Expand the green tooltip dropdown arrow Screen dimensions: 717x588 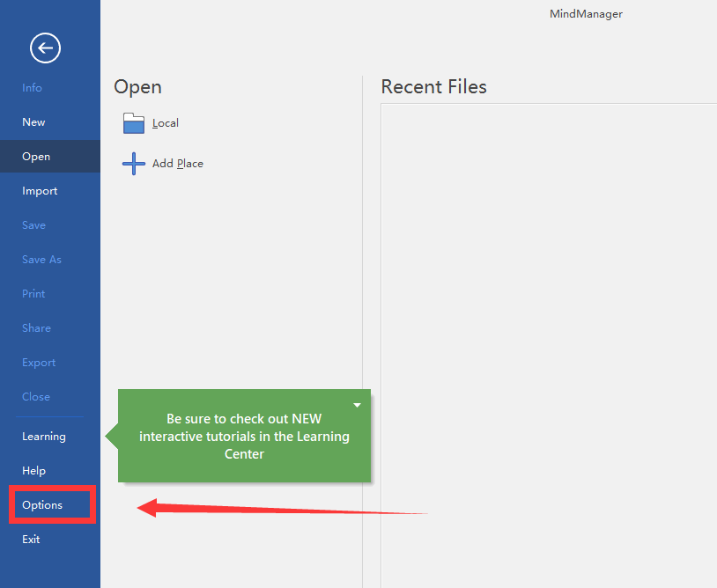357,405
